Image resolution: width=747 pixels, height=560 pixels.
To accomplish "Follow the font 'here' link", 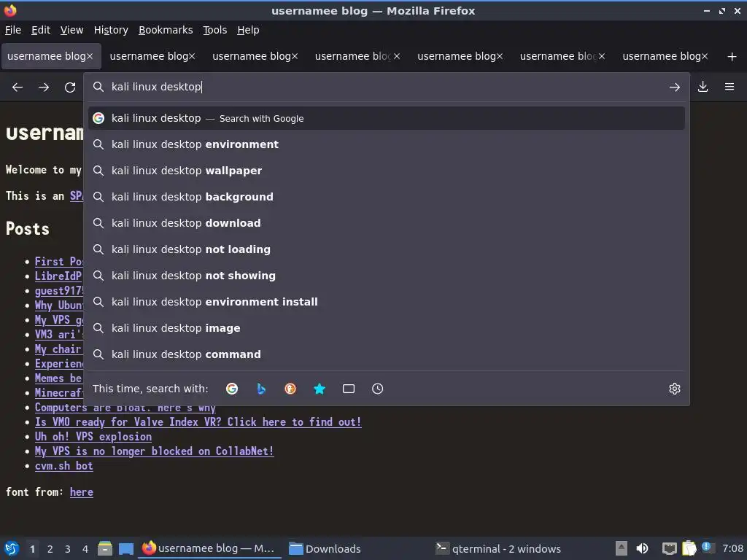I will pyautogui.click(x=82, y=492).
